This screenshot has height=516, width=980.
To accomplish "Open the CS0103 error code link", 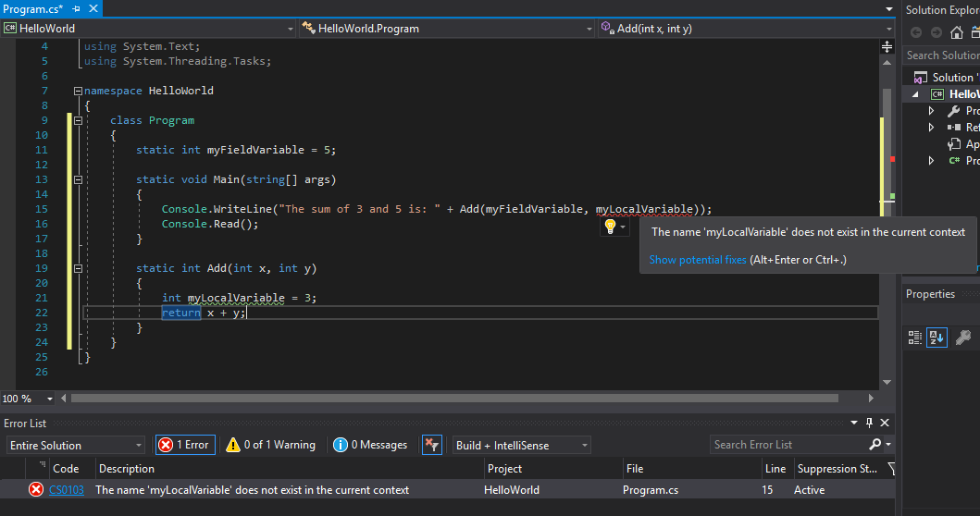I will (x=67, y=490).
